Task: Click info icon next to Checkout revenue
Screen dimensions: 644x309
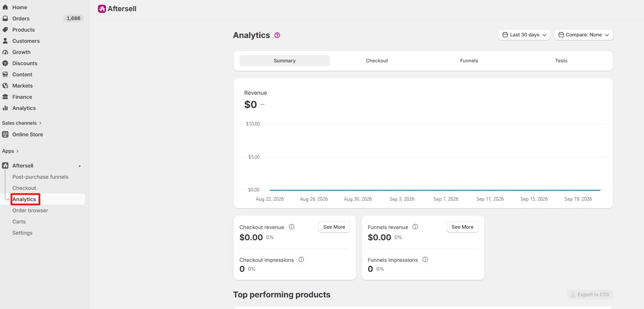Action: click(x=292, y=227)
